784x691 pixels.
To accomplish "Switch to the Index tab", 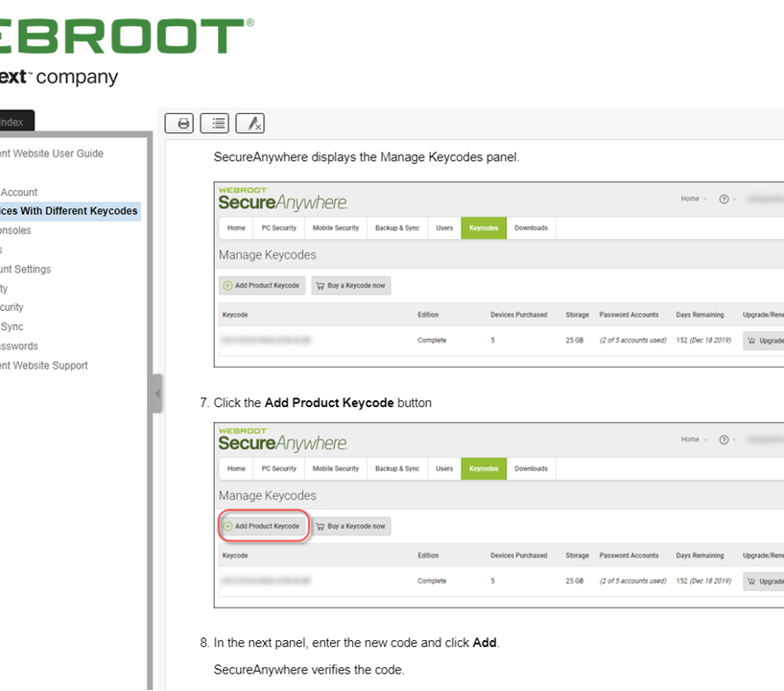I will pos(16,122).
